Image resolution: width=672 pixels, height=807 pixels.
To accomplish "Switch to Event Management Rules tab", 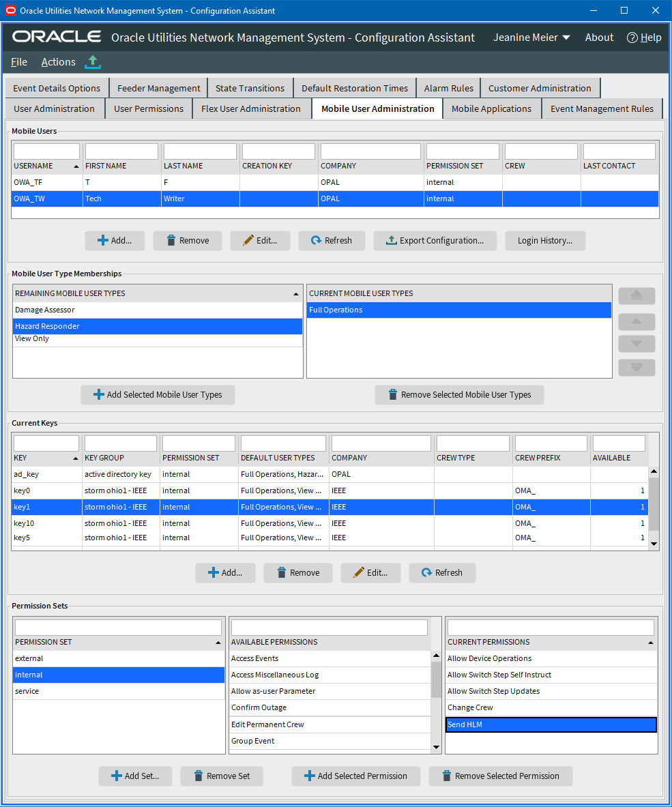I will (x=602, y=108).
